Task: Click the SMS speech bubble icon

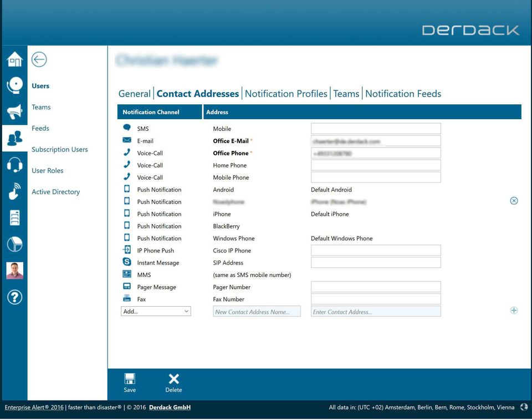Action: (127, 128)
